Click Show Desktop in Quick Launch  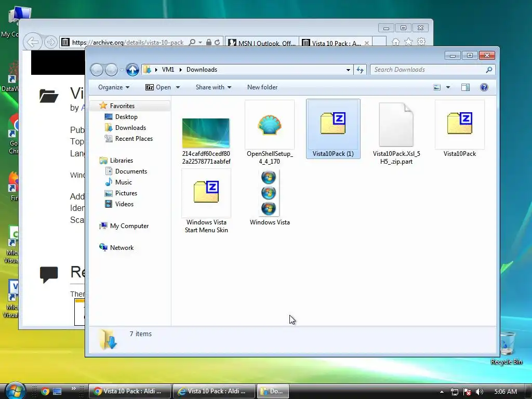(x=57, y=392)
